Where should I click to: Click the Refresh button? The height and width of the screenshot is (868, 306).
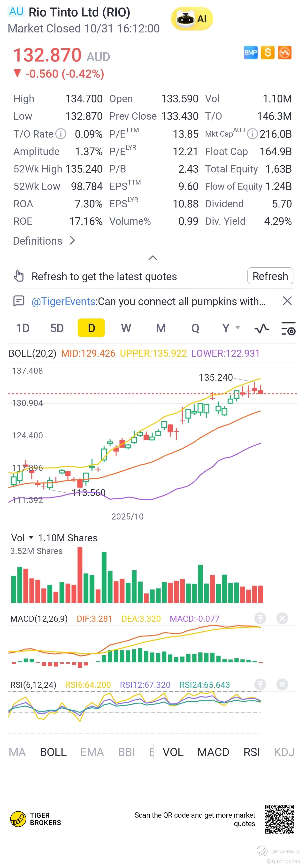[x=270, y=276]
